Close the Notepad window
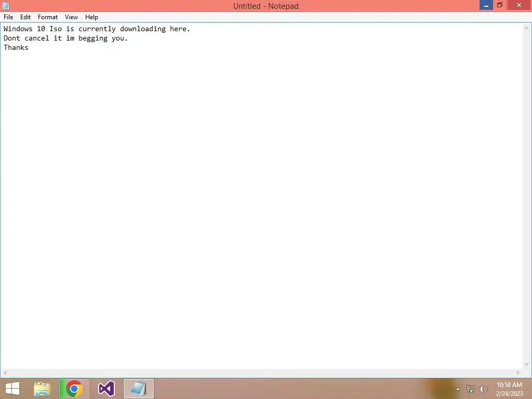The image size is (532, 399). click(519, 5)
